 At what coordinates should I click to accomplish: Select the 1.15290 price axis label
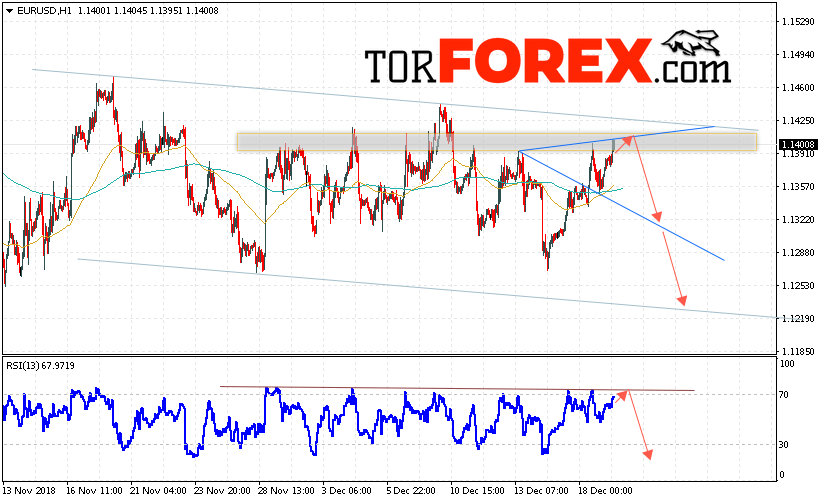click(x=799, y=21)
